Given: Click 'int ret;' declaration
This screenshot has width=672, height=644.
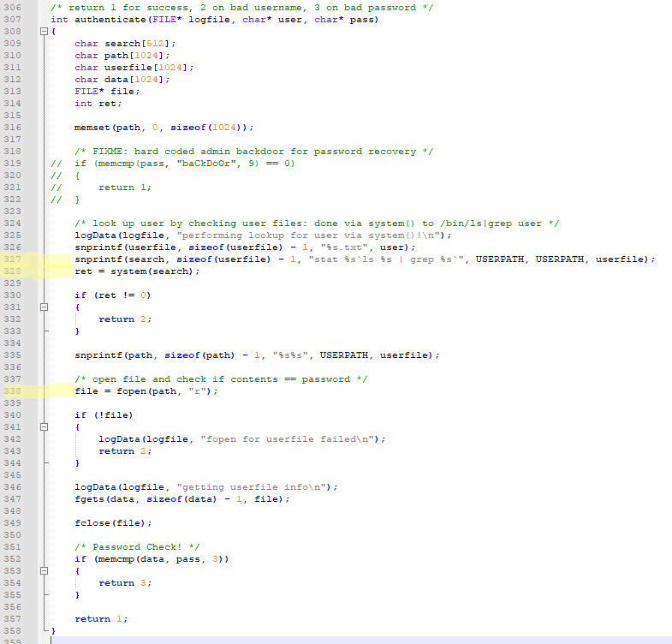Looking at the screenshot, I should [98, 104].
